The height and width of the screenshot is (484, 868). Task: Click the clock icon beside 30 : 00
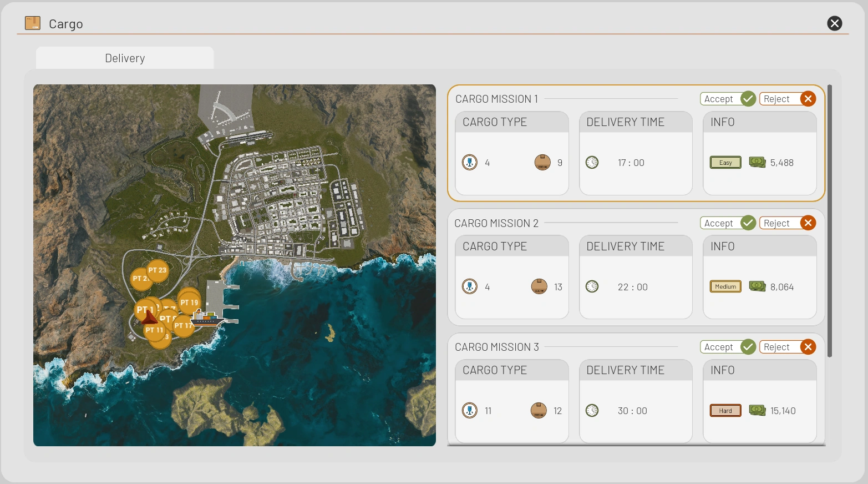tap(592, 411)
